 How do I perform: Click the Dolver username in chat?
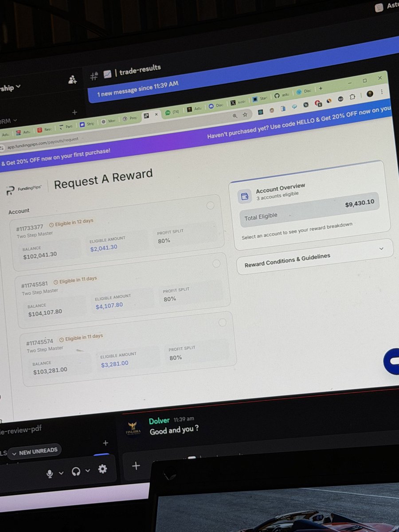(159, 420)
